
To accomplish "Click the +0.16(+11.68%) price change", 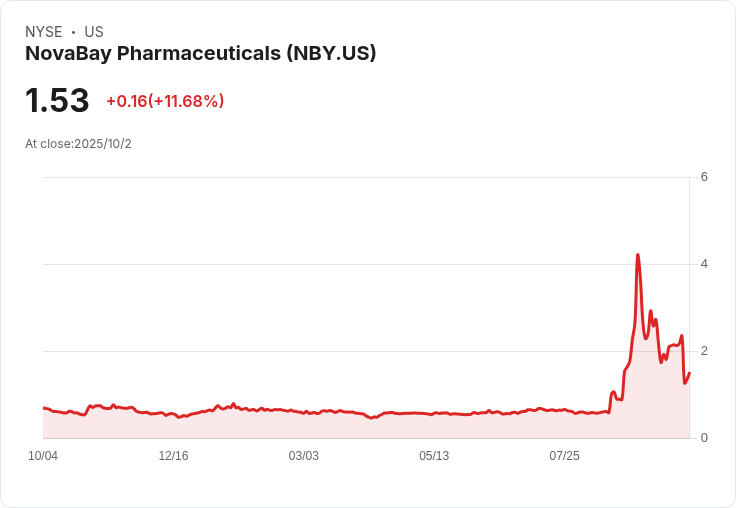I will click(x=165, y=101).
